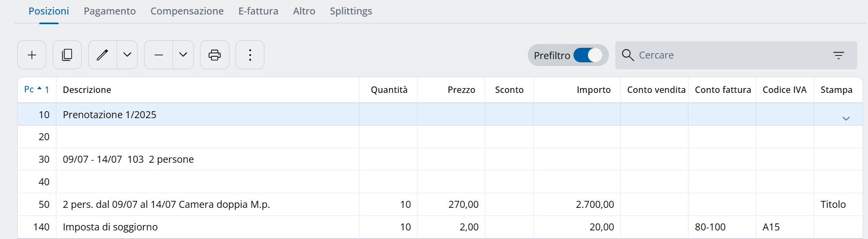
Task: Click the Descrizione column header
Action: click(x=87, y=90)
